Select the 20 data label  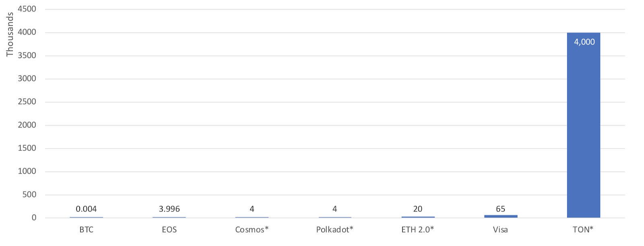coord(417,209)
